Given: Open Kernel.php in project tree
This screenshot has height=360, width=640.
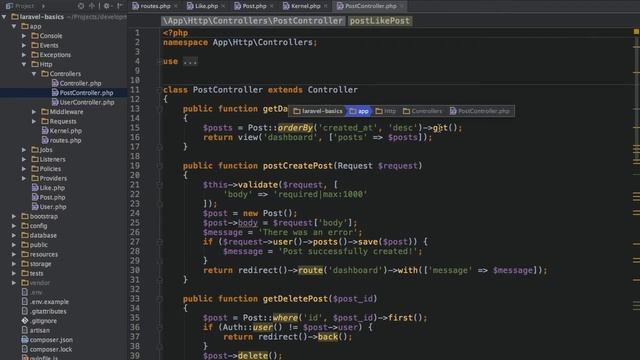Looking at the screenshot, I should (x=62, y=131).
